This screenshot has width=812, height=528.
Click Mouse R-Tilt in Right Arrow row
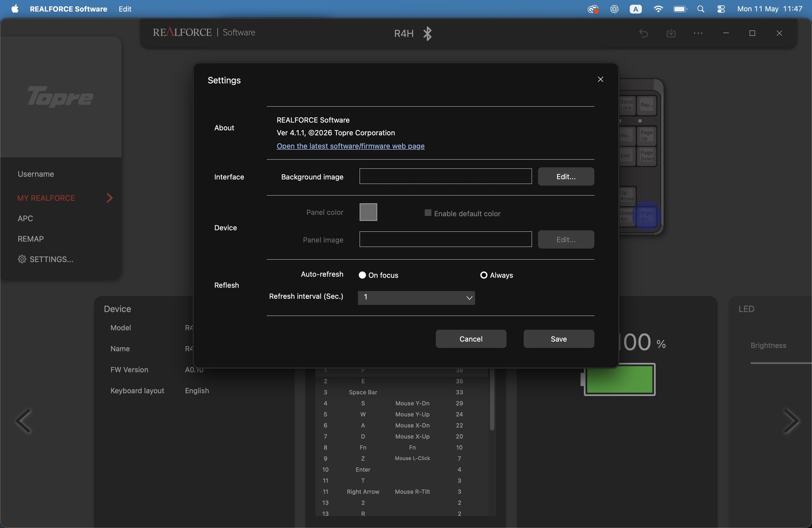(x=412, y=491)
